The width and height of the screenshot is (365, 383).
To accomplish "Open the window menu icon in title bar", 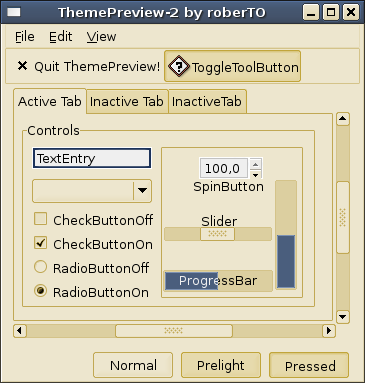I will [x=14, y=12].
